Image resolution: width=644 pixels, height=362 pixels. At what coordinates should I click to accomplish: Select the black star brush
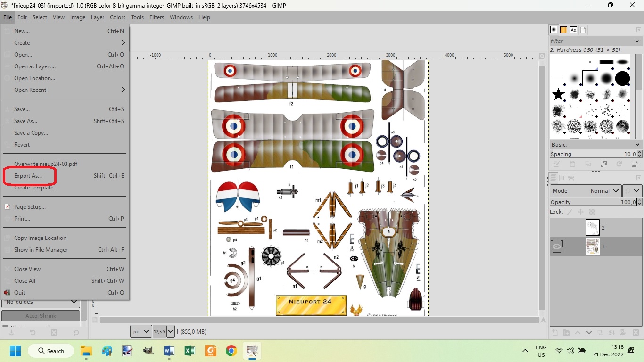pos(559,94)
